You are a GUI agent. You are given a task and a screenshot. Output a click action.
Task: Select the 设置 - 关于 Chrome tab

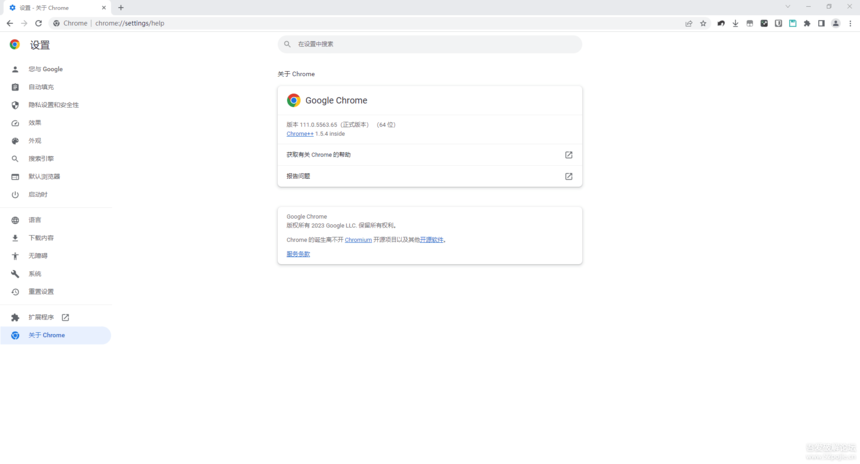pyautogui.click(x=57, y=8)
